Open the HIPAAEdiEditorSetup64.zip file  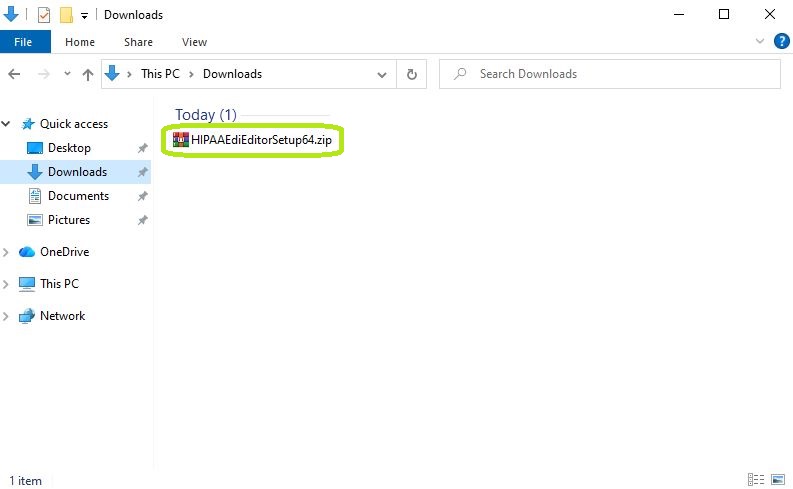coord(252,140)
